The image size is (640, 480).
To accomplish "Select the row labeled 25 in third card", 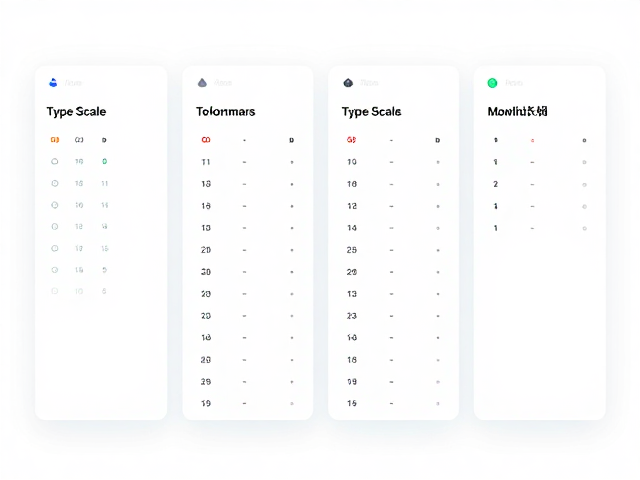I will 393,250.
